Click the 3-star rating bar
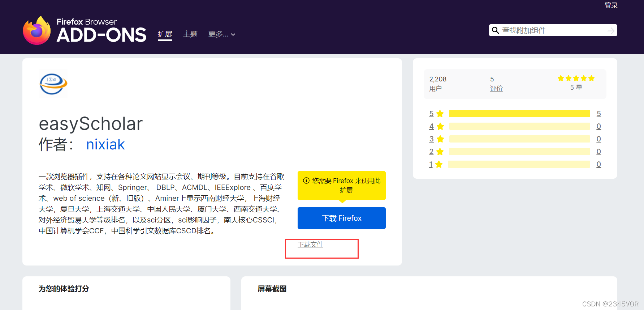The height and width of the screenshot is (310, 644). click(x=519, y=139)
